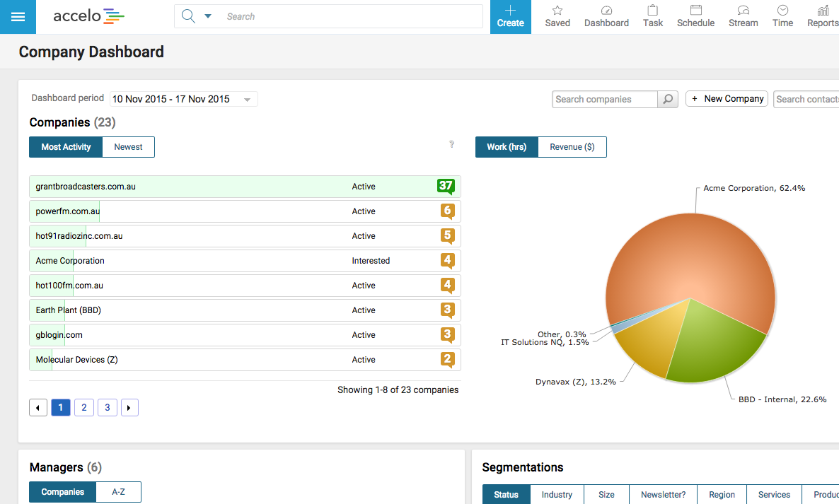Switch to the Industry segmentation tab

557,494
